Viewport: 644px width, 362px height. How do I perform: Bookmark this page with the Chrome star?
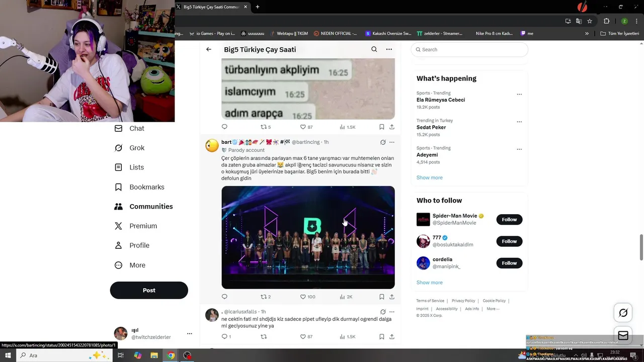click(x=590, y=21)
